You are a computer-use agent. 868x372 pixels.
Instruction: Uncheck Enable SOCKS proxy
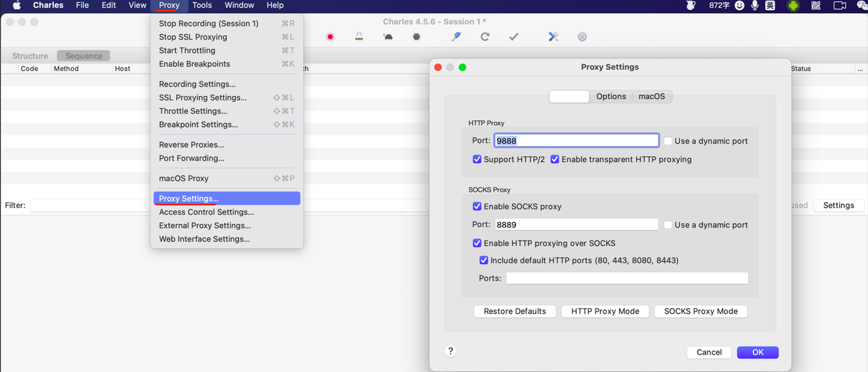[477, 207]
